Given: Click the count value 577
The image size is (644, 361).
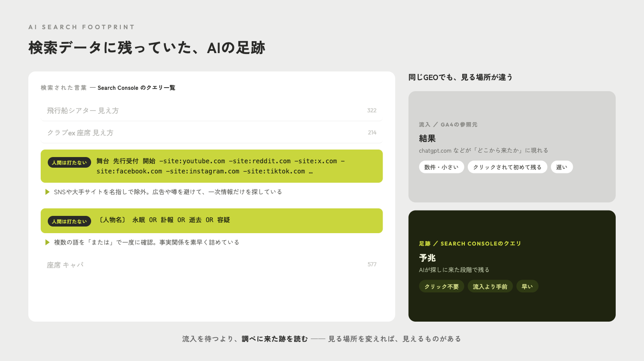Looking at the screenshot, I should 372,264.
